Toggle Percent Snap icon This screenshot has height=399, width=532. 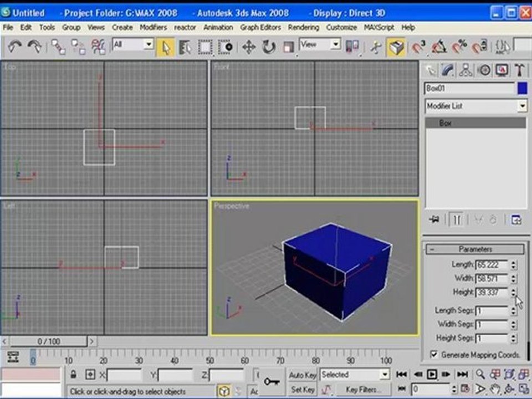click(459, 47)
